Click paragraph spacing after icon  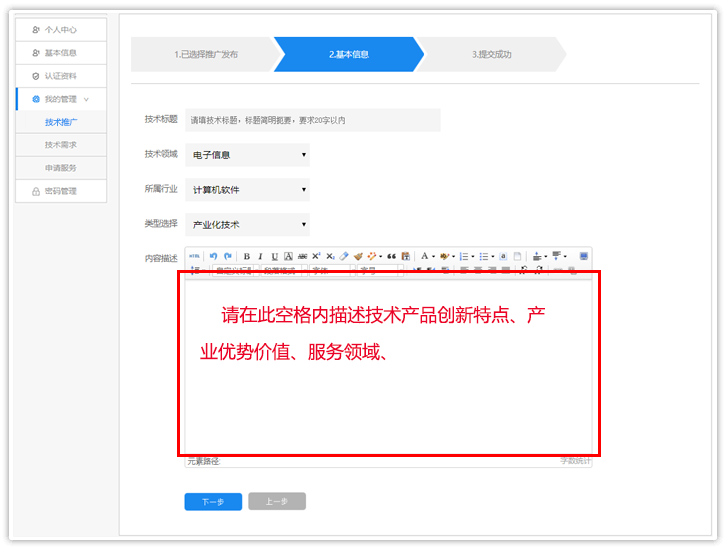coord(557,256)
